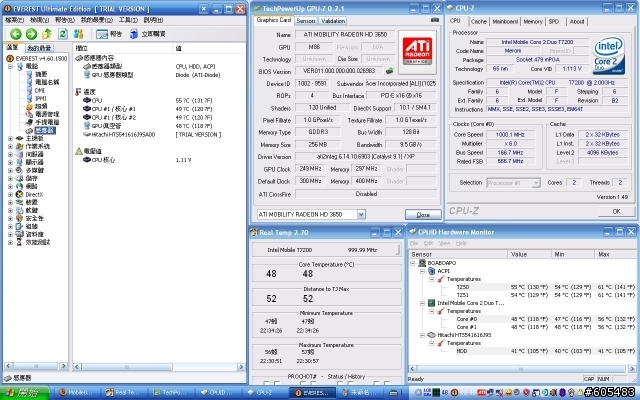This screenshot has width=640, height=400.
Task: Switch to GPU-Z Sensors tab
Action: tap(306, 20)
